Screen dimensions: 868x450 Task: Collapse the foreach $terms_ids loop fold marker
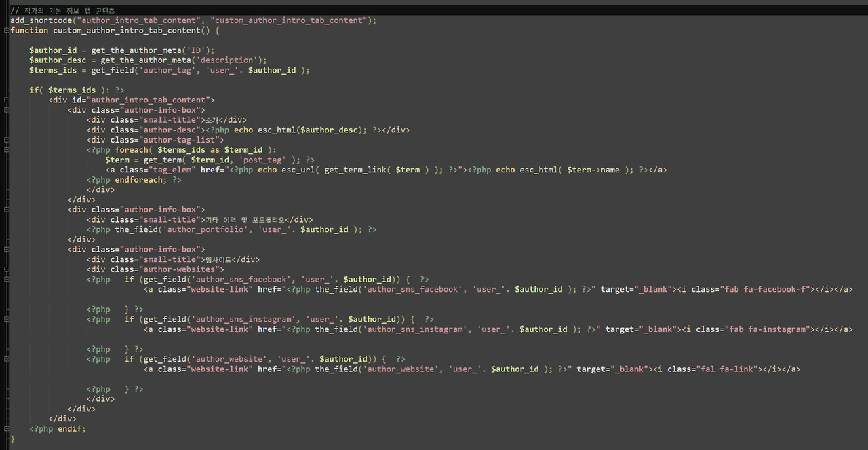tap(5, 150)
